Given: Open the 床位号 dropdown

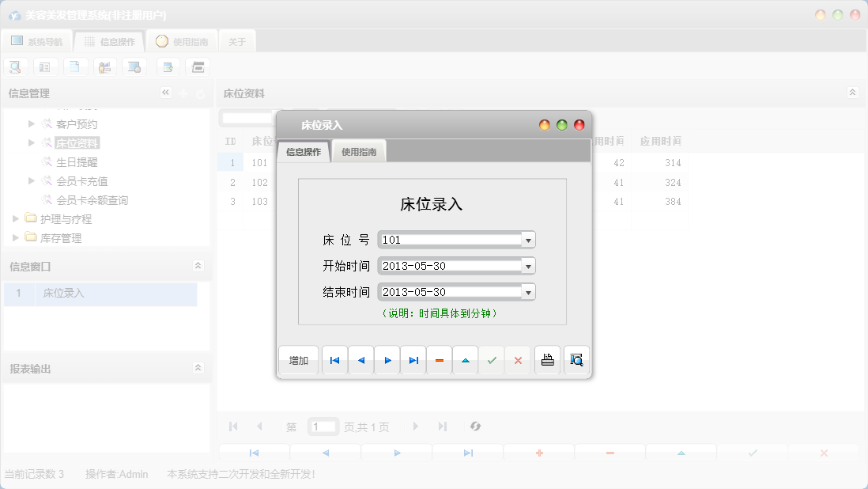Looking at the screenshot, I should tap(528, 239).
